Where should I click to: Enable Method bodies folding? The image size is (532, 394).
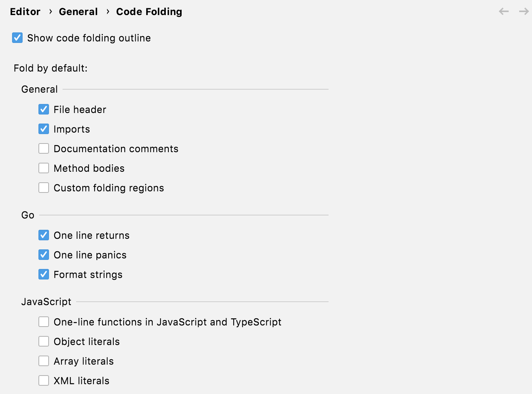pos(44,168)
